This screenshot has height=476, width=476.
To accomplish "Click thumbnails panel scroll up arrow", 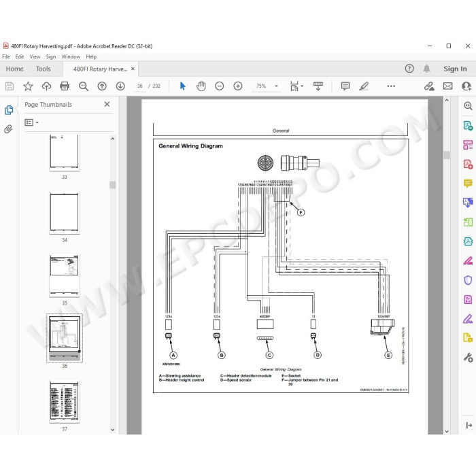I will click(x=113, y=139).
